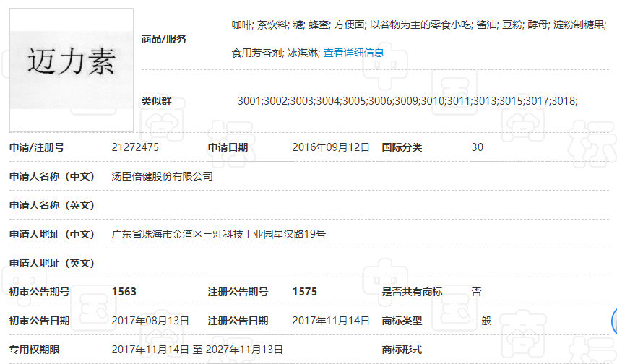The image size is (617, 364).
Task: Click registration announcement issue number 1575
Action: pos(305,292)
